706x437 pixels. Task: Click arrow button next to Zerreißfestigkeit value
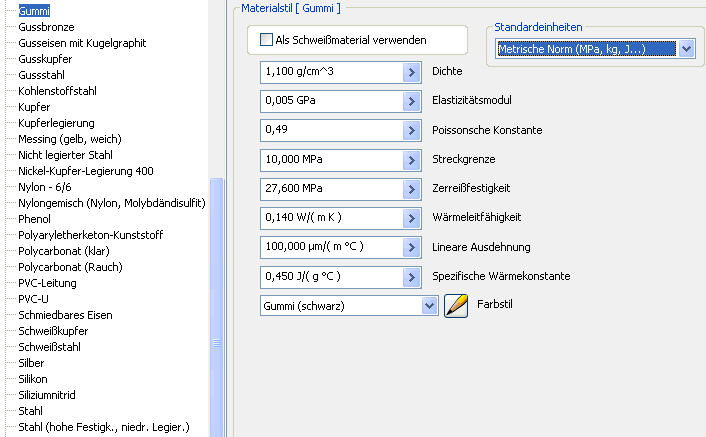pos(411,189)
